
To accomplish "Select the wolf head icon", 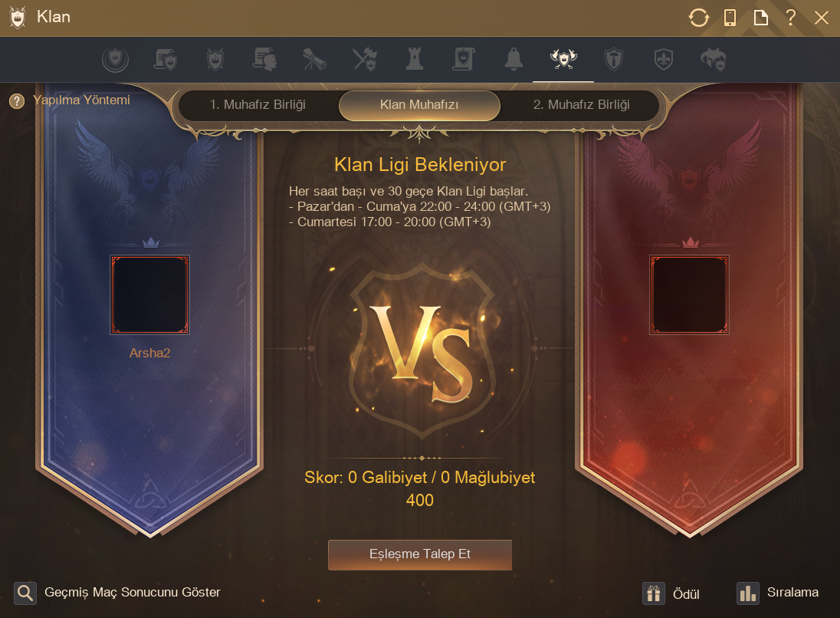I will [x=713, y=59].
